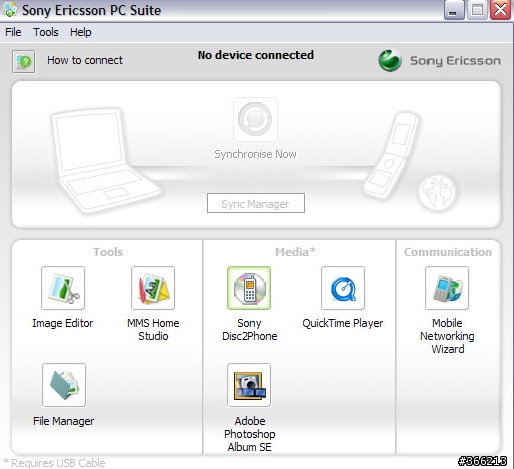Click the flip phone illustration
Screen dimensions: 514x469
tap(392, 155)
